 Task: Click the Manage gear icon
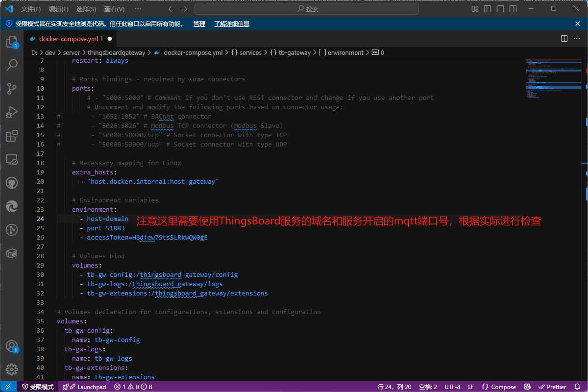(12, 369)
